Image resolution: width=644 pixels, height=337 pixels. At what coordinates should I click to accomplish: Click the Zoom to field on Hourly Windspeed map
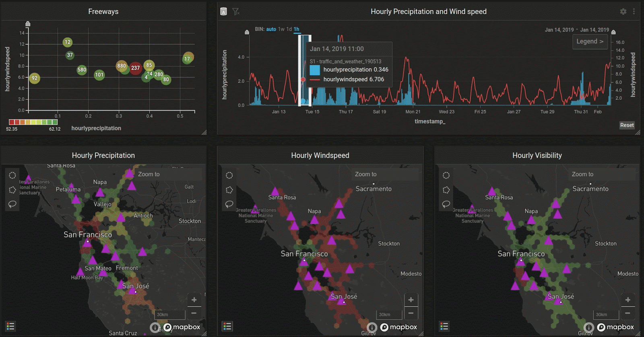pyautogui.click(x=386, y=174)
